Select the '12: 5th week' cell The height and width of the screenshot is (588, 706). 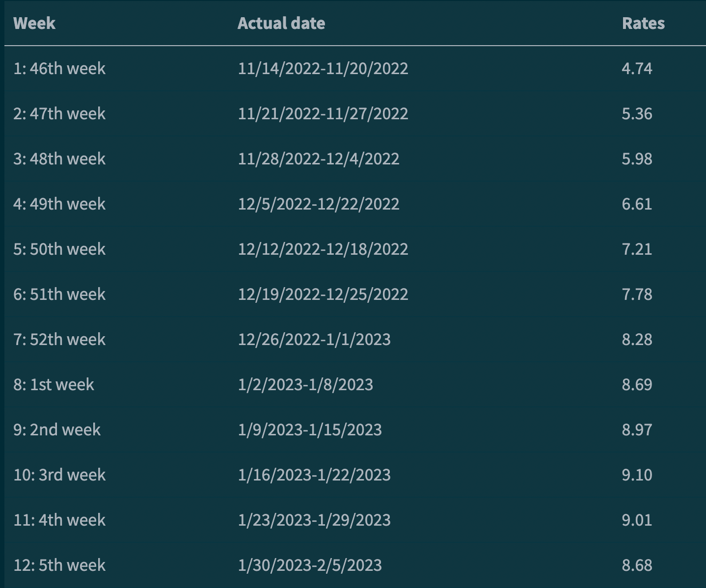coord(59,565)
